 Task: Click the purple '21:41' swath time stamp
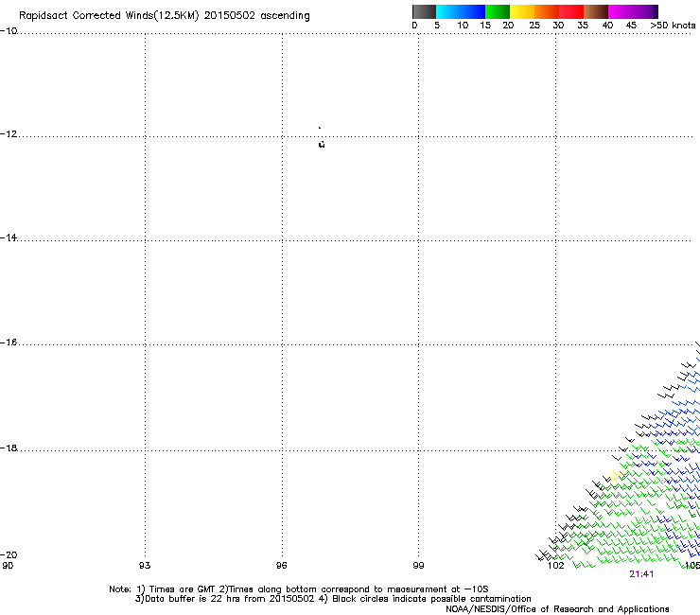coord(641,574)
